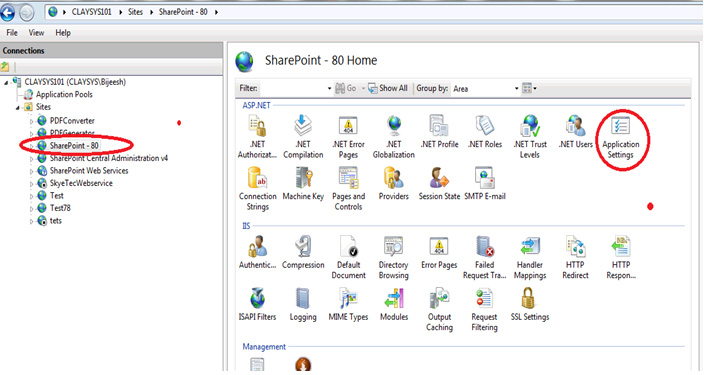Click the Go filter button
The height and width of the screenshot is (375, 704).
[x=346, y=88]
